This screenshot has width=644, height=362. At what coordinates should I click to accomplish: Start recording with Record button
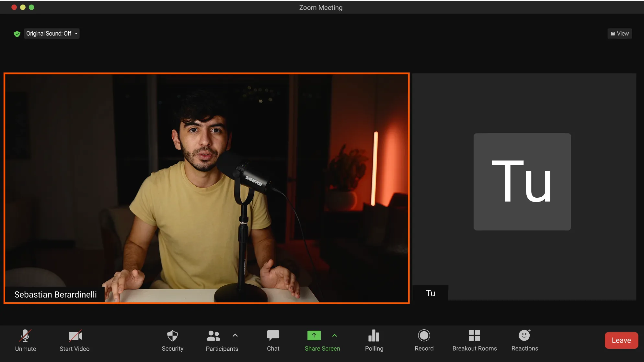(x=424, y=336)
